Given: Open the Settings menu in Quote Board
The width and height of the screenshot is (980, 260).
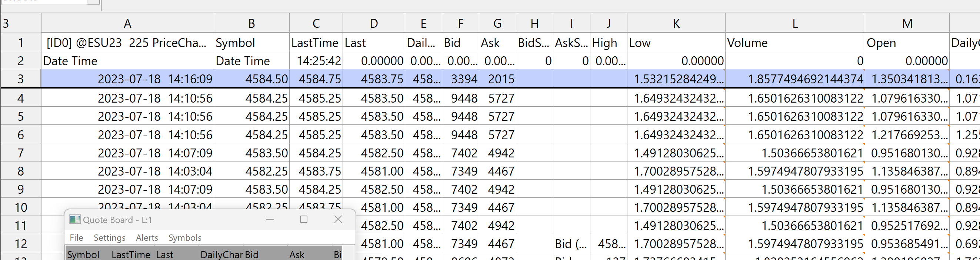Looking at the screenshot, I should coord(110,237).
